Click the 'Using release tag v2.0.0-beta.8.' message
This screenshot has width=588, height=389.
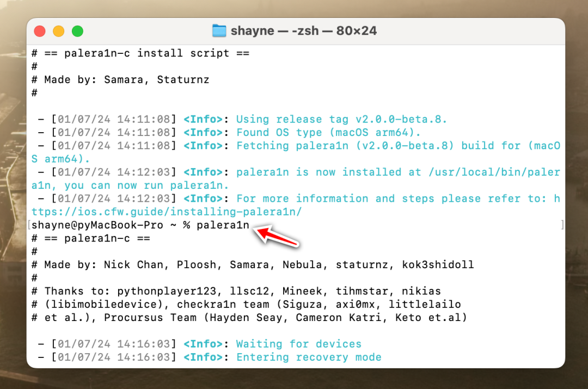[341, 119]
